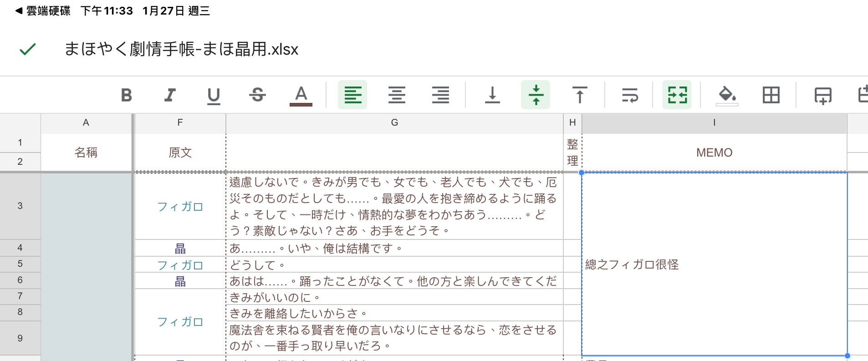Select cell containing 總之フィガロ很怪
Viewport: 868px width, 361px height.
click(x=714, y=264)
